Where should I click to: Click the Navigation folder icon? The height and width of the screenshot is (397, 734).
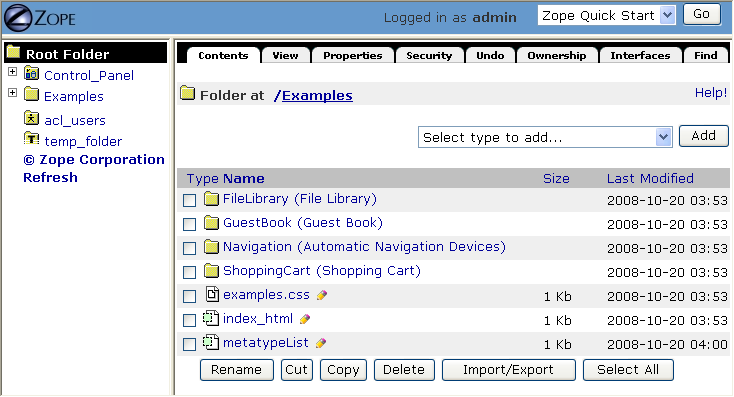[x=212, y=247]
